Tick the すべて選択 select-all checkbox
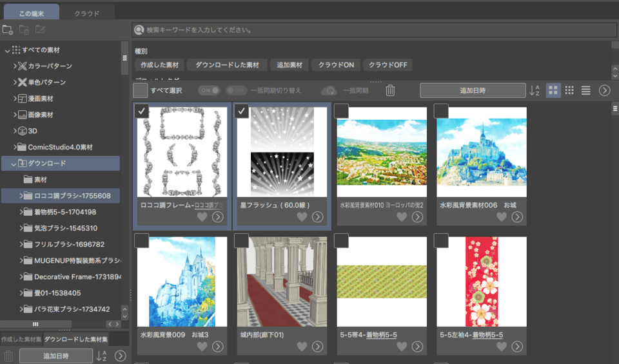This screenshot has height=364, width=619. pos(140,90)
